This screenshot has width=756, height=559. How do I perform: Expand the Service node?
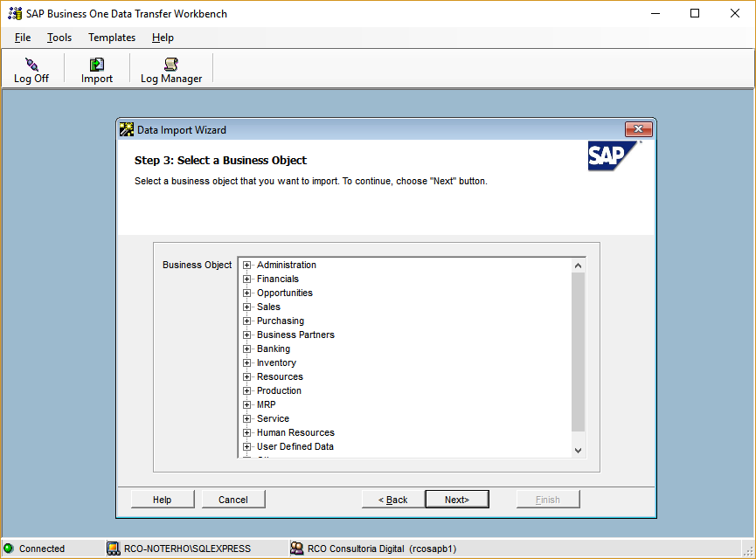click(x=246, y=418)
